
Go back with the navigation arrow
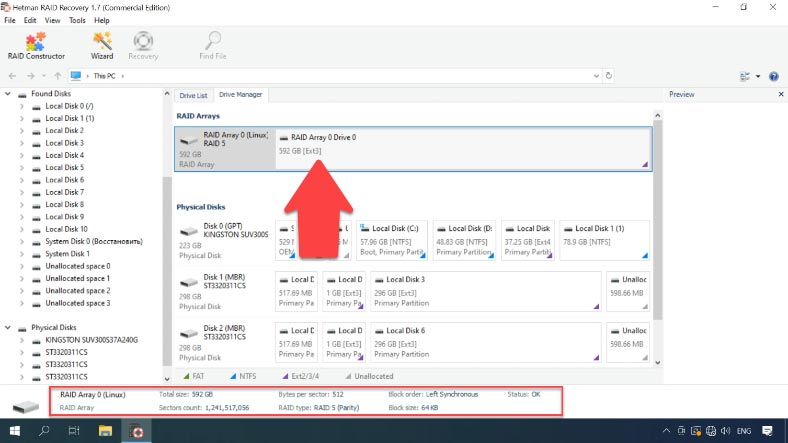pyautogui.click(x=13, y=76)
